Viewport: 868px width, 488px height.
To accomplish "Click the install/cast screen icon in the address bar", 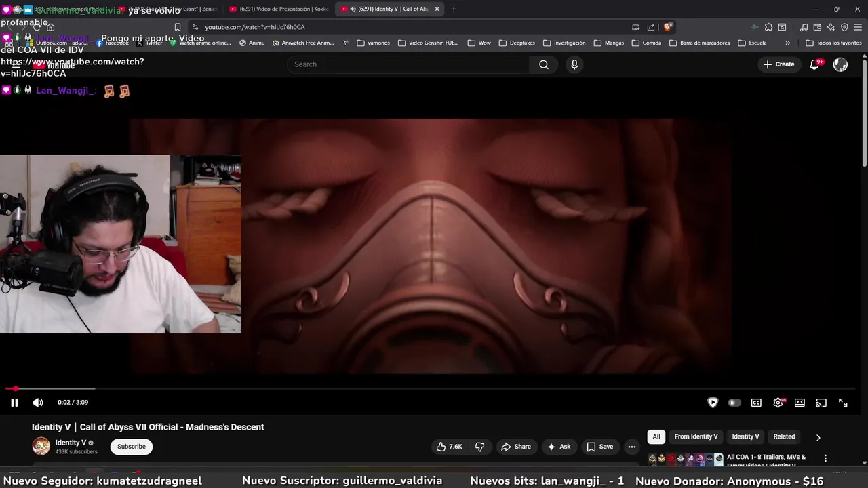I will pyautogui.click(x=635, y=27).
